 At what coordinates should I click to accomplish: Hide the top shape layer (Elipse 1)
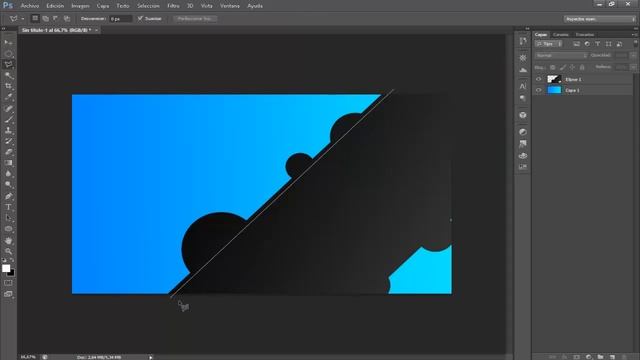538,79
